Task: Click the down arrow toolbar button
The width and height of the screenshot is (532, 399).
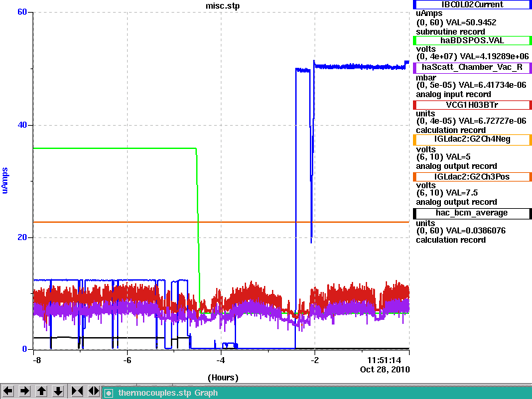Action: [x=58, y=391]
